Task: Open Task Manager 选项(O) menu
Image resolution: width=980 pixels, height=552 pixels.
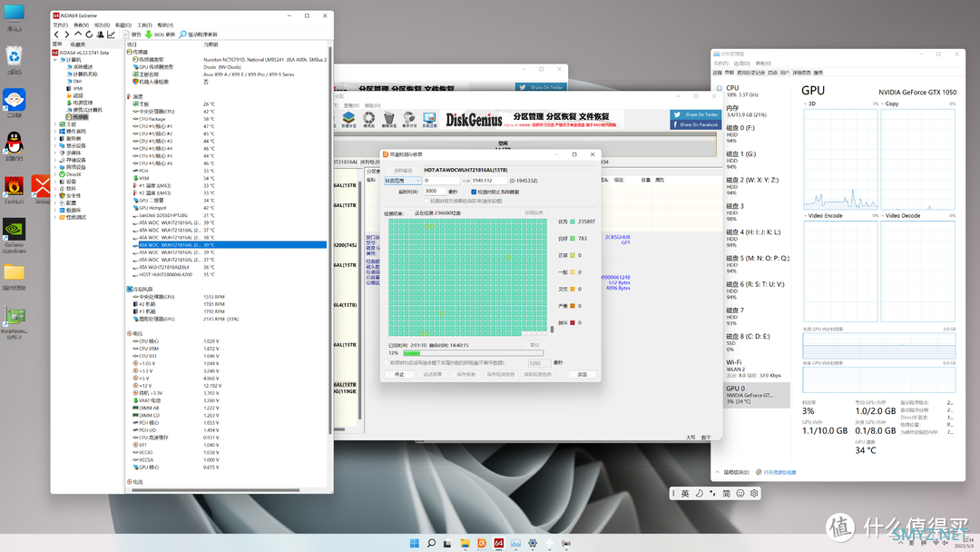Action: point(741,64)
